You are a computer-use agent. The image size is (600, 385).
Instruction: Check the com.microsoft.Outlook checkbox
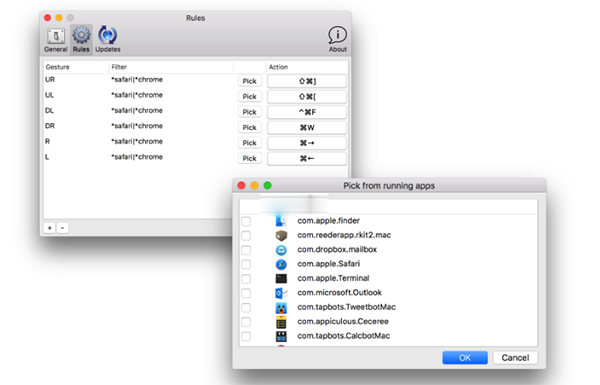(x=246, y=294)
